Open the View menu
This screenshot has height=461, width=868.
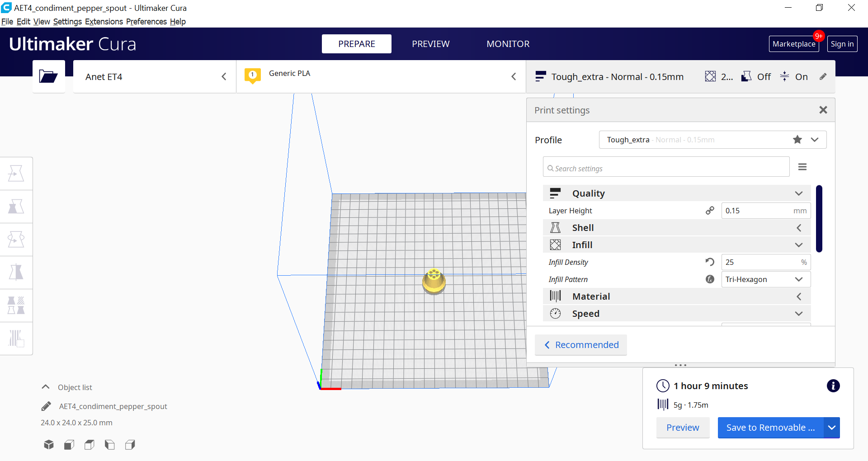[42, 22]
